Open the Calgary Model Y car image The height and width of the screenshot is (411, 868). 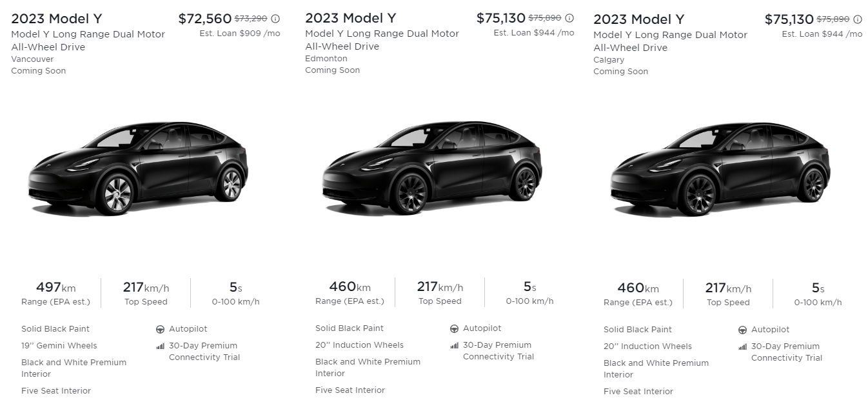coord(720,168)
